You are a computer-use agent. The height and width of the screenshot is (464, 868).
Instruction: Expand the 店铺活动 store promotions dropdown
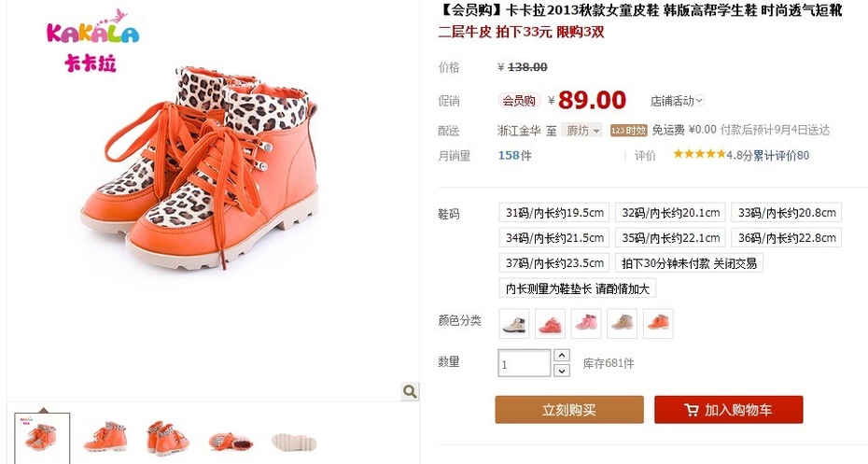tap(677, 101)
